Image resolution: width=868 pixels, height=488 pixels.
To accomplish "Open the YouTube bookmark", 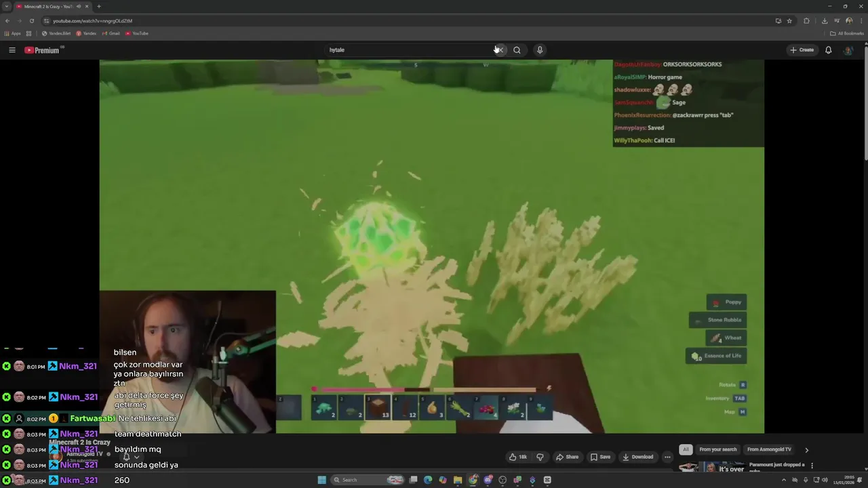I will pyautogui.click(x=137, y=33).
